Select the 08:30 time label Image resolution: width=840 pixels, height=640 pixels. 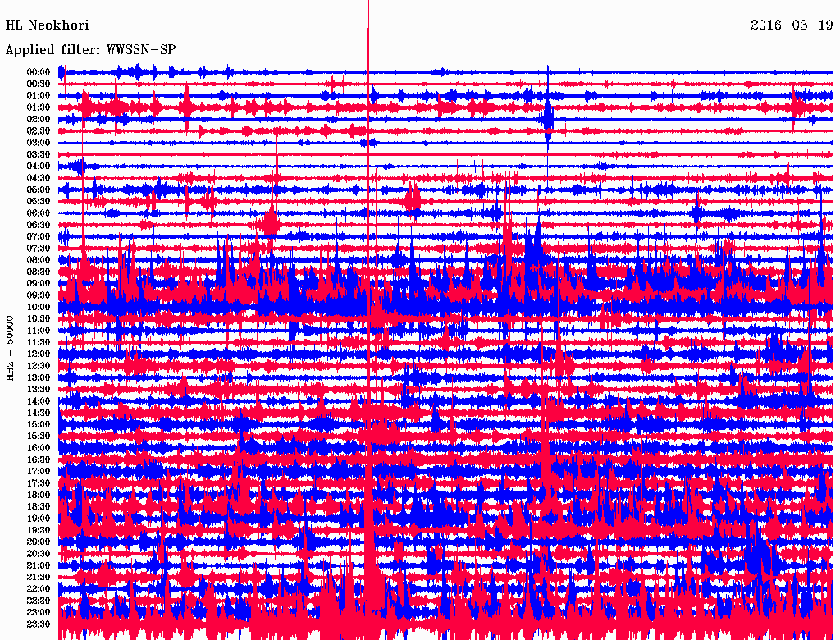39,272
